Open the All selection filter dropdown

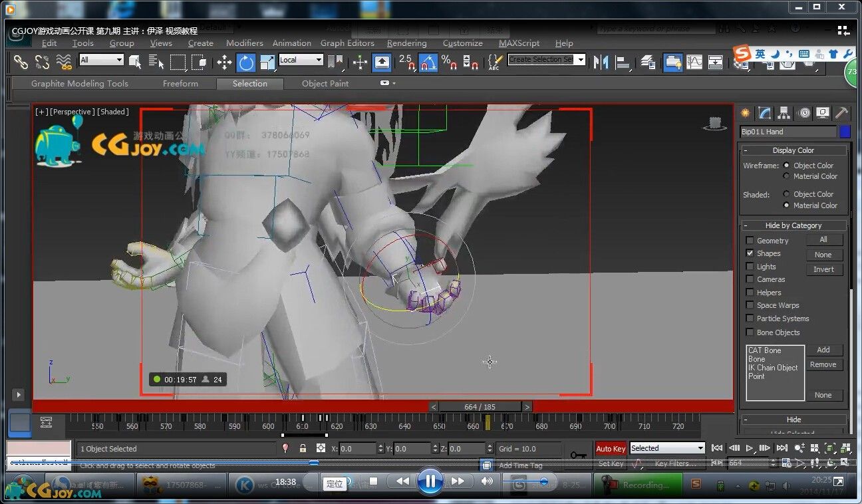[x=101, y=60]
